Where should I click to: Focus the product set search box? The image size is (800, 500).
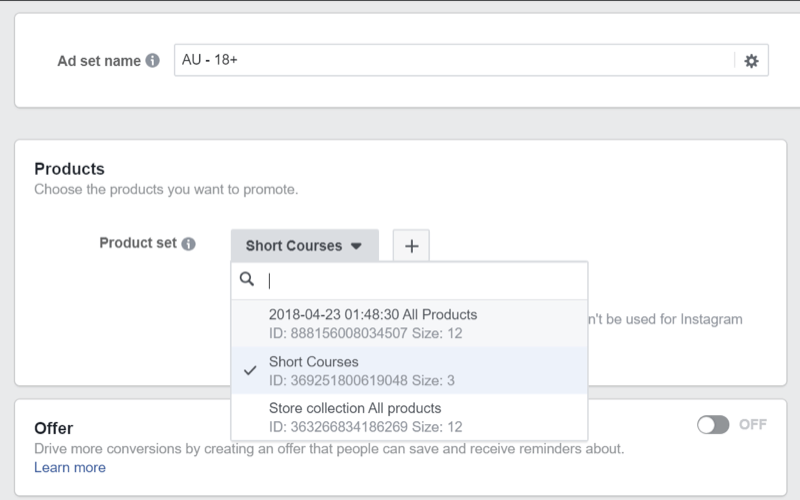click(420, 281)
